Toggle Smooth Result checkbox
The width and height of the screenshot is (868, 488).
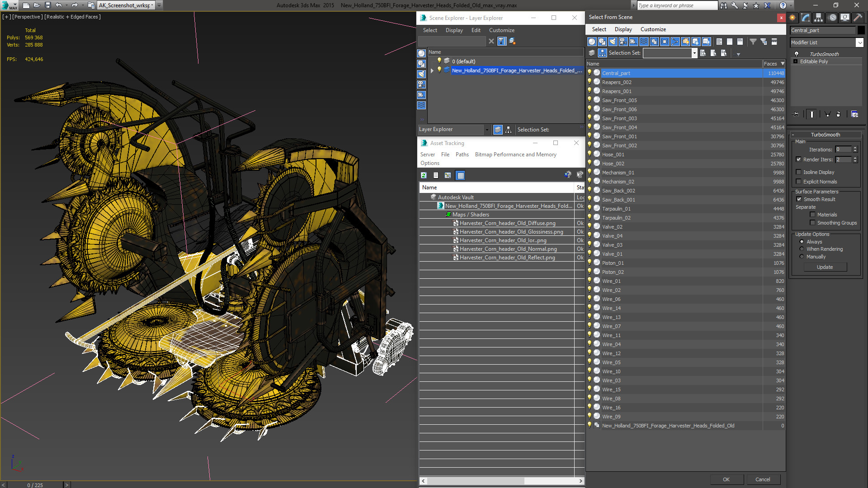(799, 199)
